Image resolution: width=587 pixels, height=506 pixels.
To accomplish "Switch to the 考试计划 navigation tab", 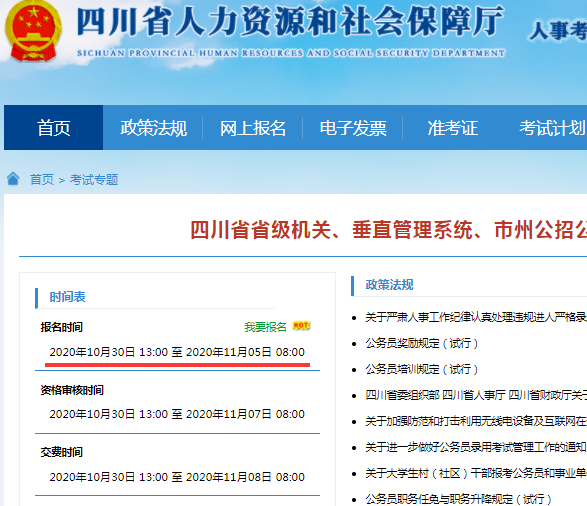I will [552, 128].
